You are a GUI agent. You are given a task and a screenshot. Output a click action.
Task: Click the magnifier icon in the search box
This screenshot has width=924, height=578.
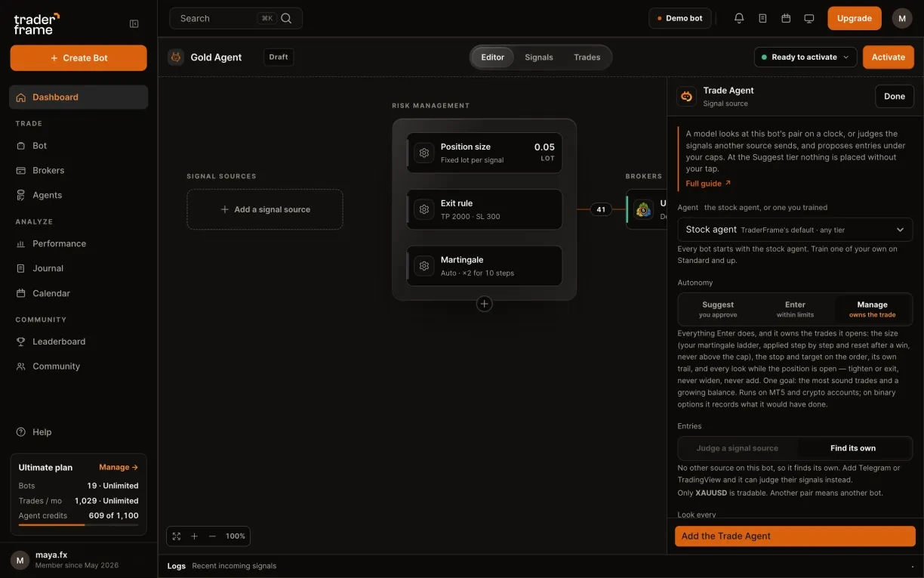point(286,18)
